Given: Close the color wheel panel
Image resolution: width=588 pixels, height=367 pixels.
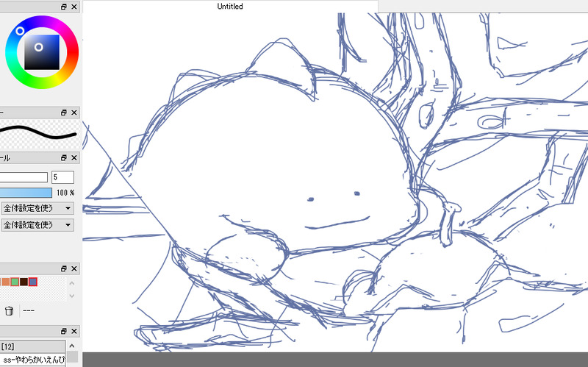Looking at the screenshot, I should tap(74, 7).
